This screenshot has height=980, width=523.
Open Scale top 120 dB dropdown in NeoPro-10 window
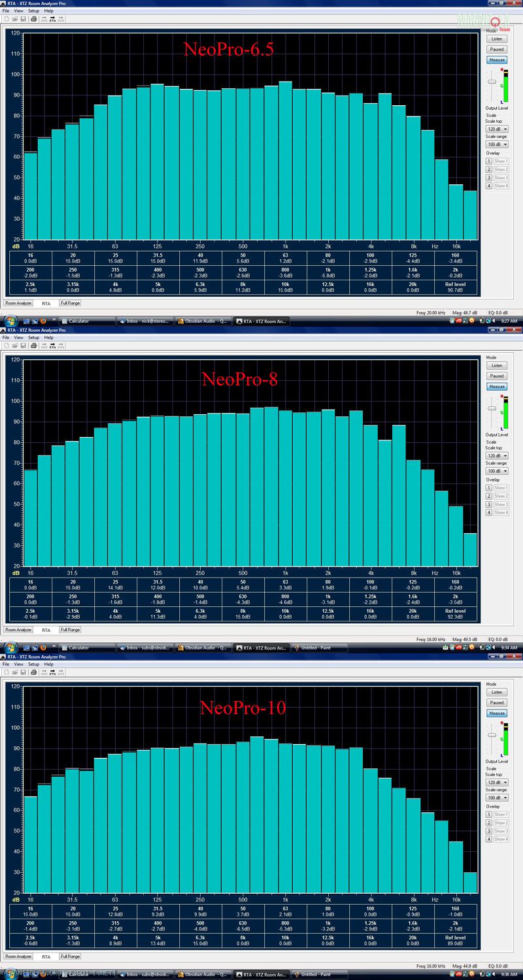point(496,783)
